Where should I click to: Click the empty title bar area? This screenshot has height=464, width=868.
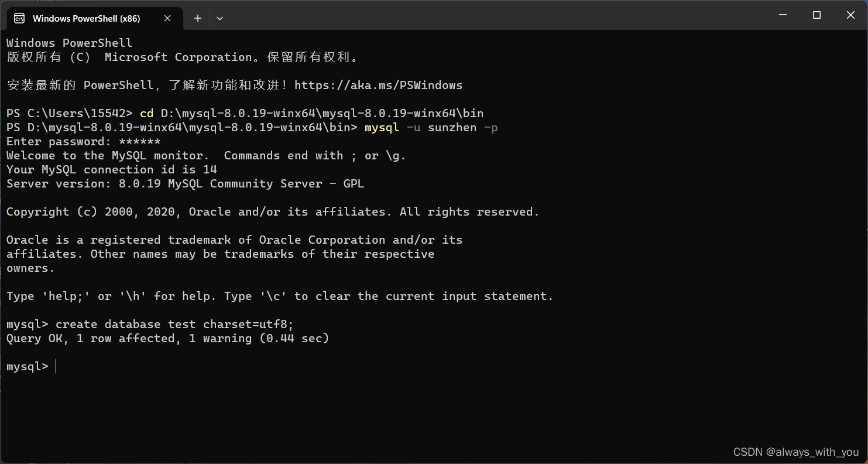tap(468, 15)
